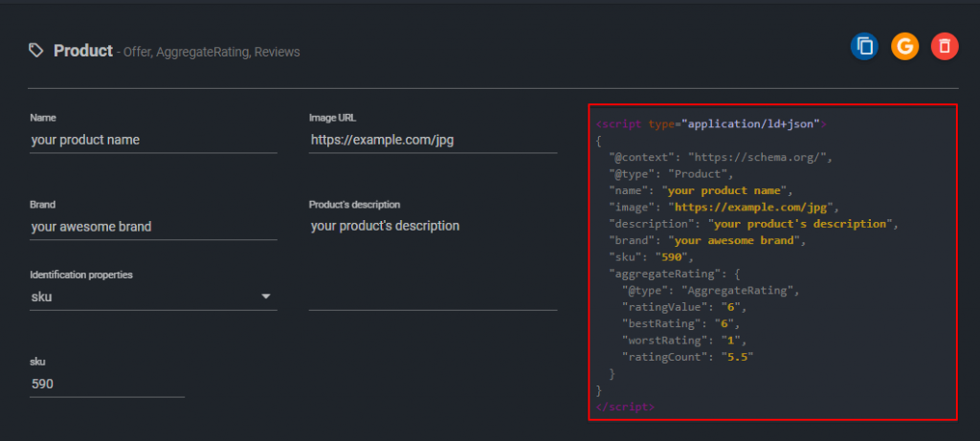Click the "aggregateRating" line in code
Image resolution: width=980 pixels, height=441 pixels.
(675, 274)
